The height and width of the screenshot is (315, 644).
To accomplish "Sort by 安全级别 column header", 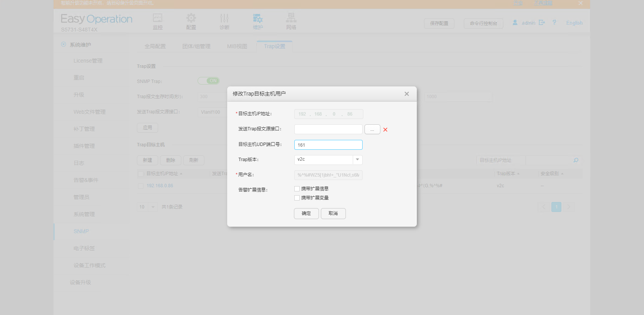I will 552,174.
